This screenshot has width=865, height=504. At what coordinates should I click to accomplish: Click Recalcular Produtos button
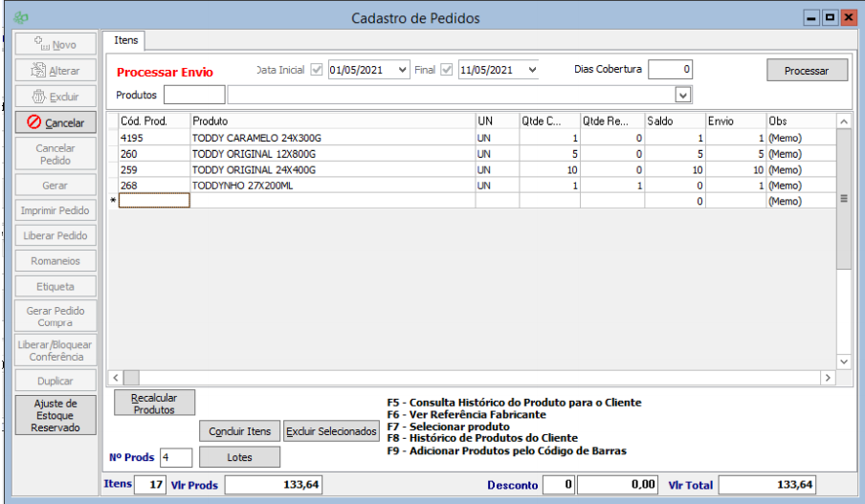(153, 403)
